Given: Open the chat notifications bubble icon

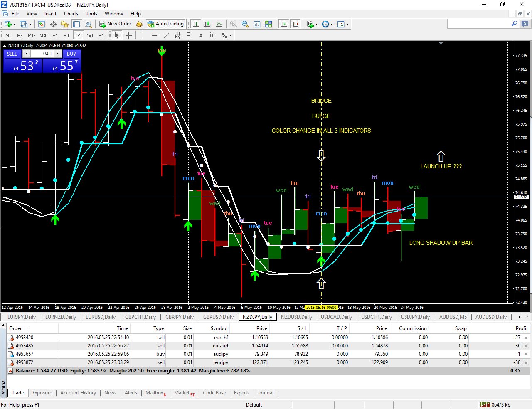Looking at the screenshot, I should (x=525, y=24).
